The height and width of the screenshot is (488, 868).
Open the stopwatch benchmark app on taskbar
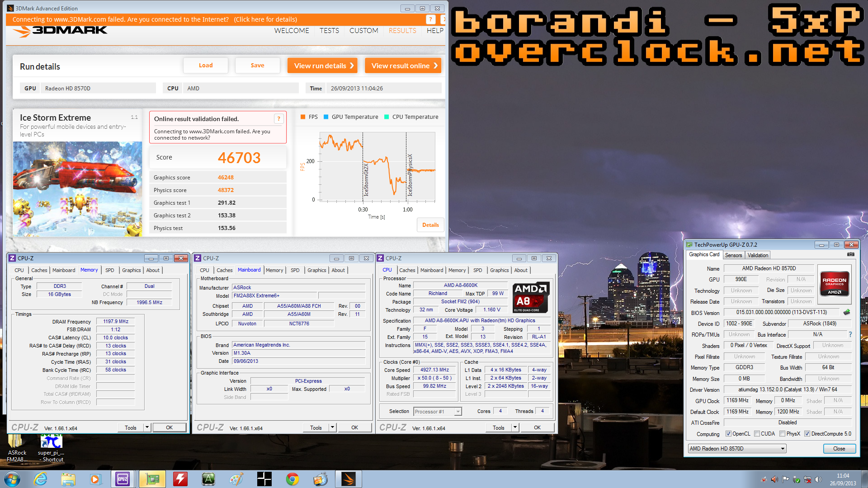[321, 479]
